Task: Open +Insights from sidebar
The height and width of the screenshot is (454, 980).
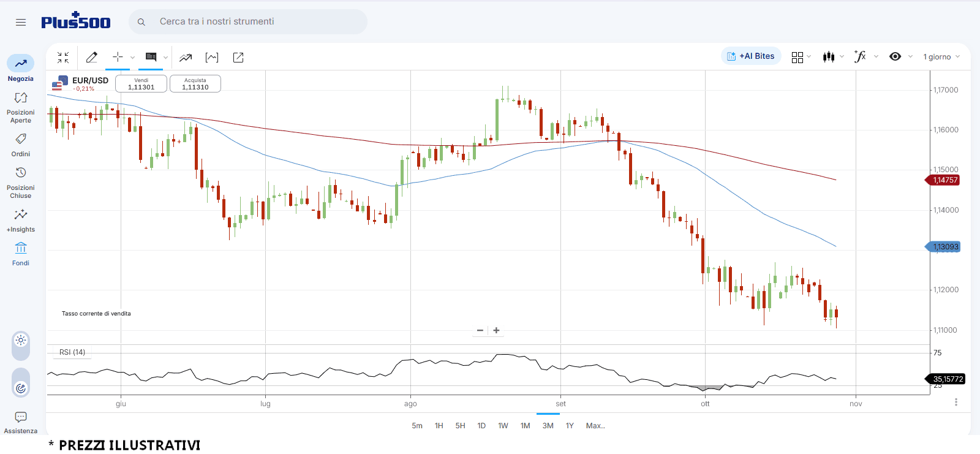Action: [x=21, y=221]
